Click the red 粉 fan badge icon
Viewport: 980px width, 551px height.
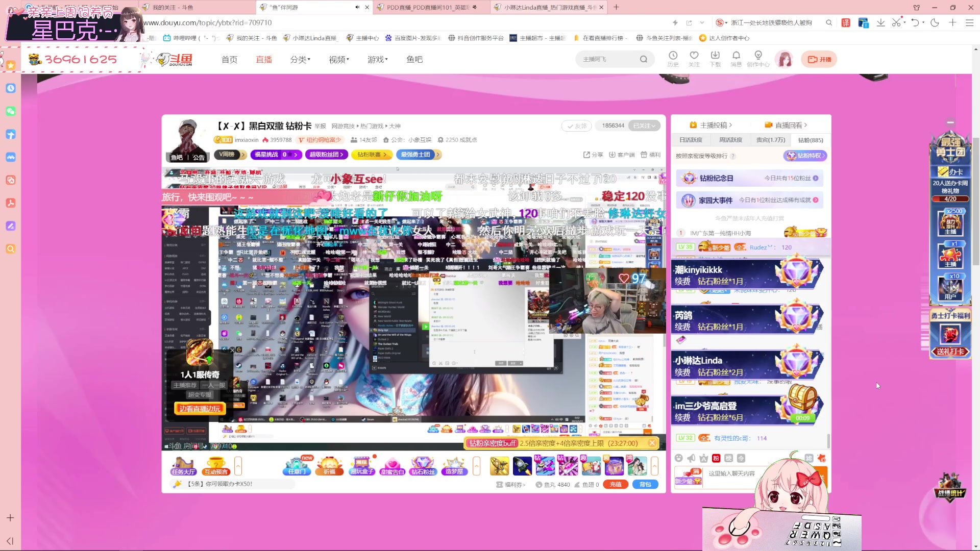tap(716, 458)
